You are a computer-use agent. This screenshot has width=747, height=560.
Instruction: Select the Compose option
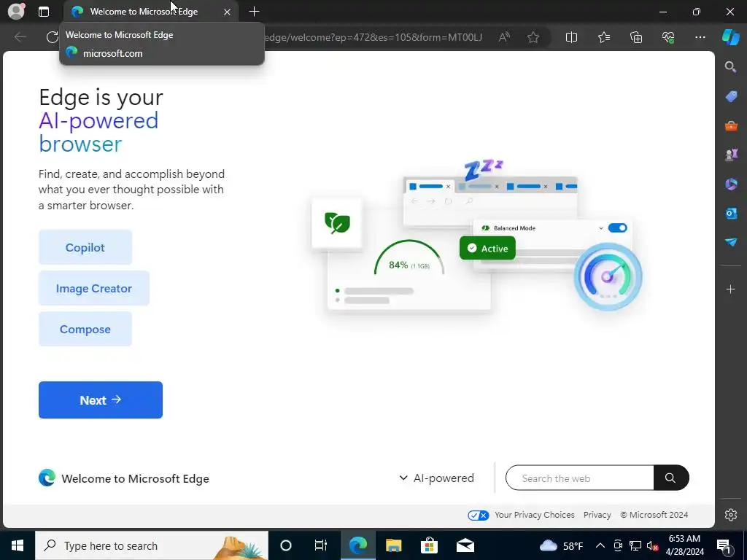(x=85, y=330)
